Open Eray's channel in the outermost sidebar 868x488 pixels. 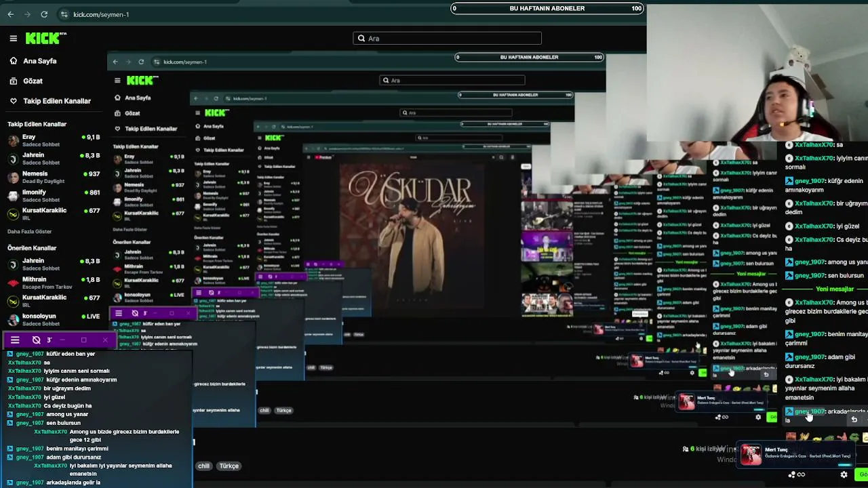[54, 140]
